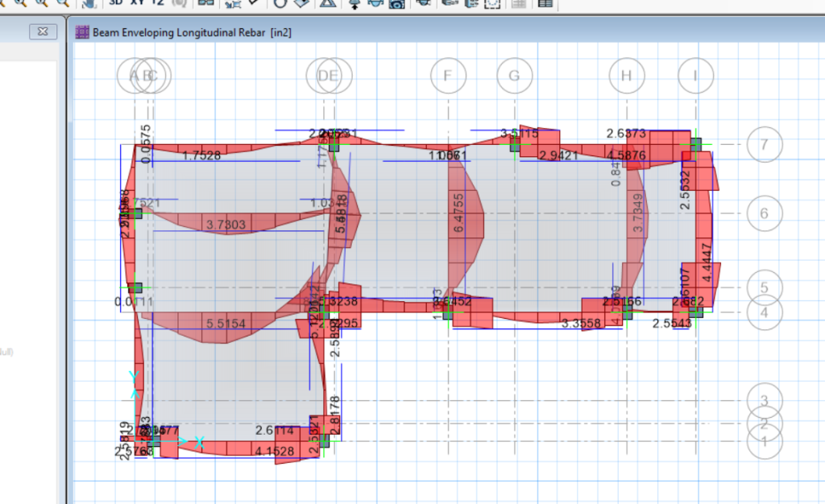Viewport: 825px width, 504px height.
Task: Select the Pan tool
Action: point(90,3)
